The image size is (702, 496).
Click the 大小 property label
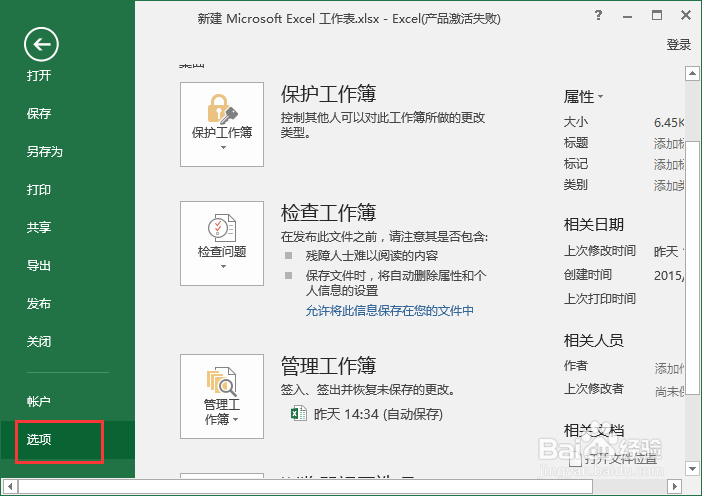(x=576, y=122)
